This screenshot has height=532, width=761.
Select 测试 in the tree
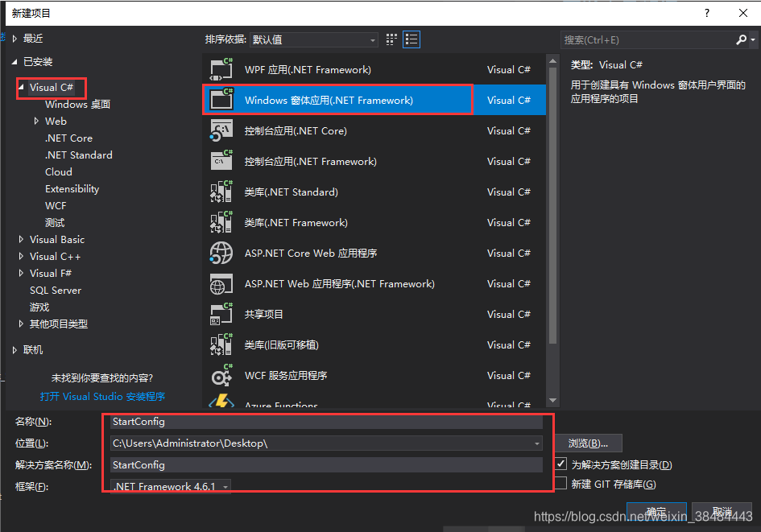55,223
